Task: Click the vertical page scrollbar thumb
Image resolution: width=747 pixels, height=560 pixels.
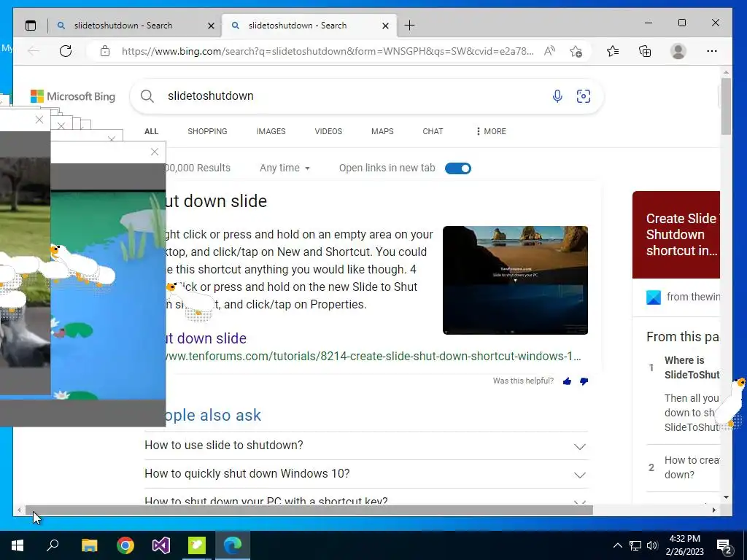Action: point(726,106)
